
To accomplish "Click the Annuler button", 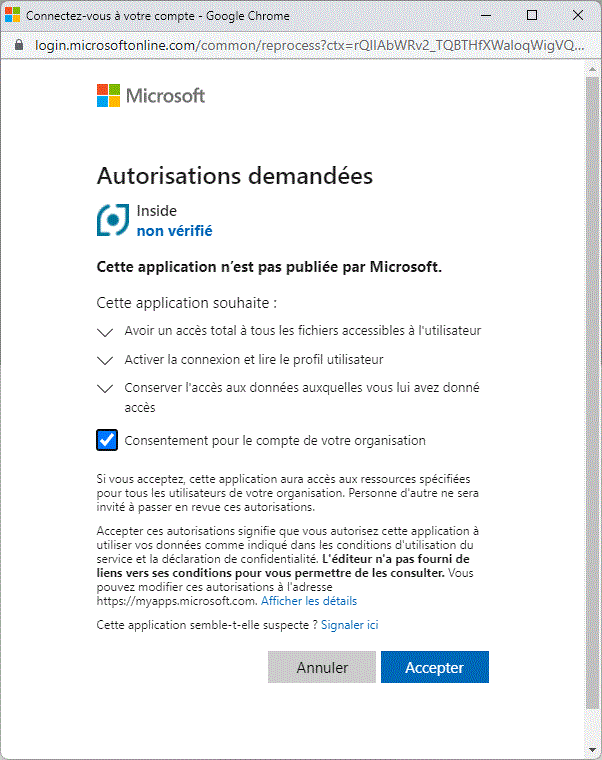I will [x=322, y=667].
